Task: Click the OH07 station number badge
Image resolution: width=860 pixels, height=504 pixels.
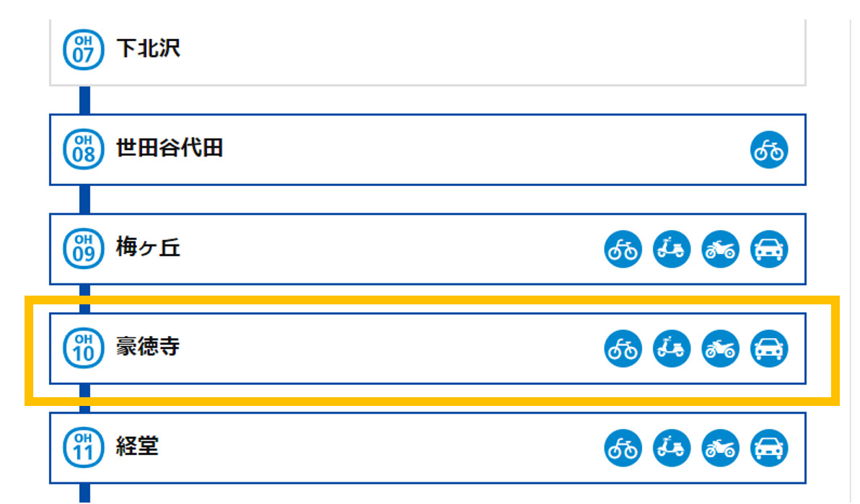Action: tap(84, 50)
